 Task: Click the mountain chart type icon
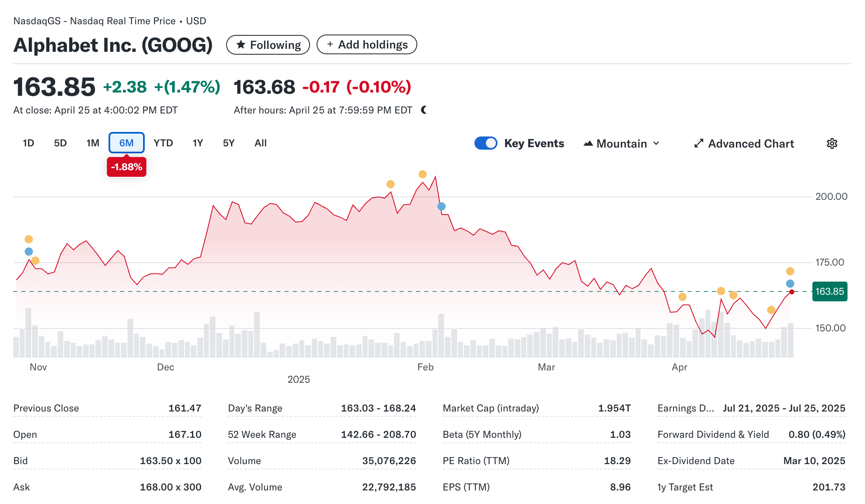(x=588, y=143)
